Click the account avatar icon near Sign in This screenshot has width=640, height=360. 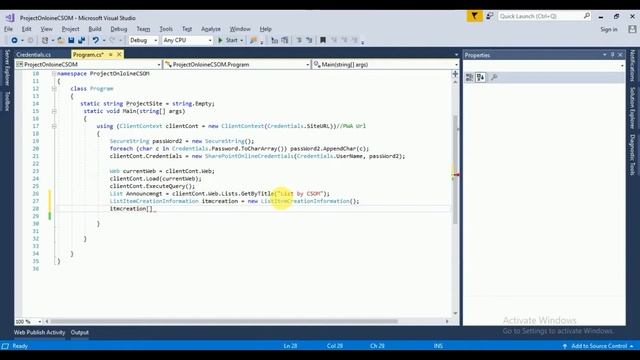coord(632,29)
